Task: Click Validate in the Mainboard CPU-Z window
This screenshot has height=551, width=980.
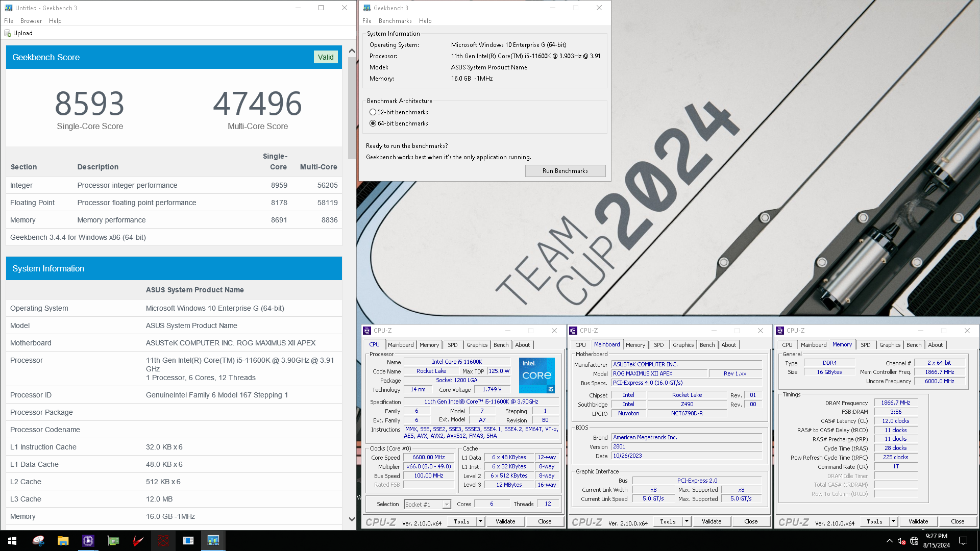Action: click(712, 521)
